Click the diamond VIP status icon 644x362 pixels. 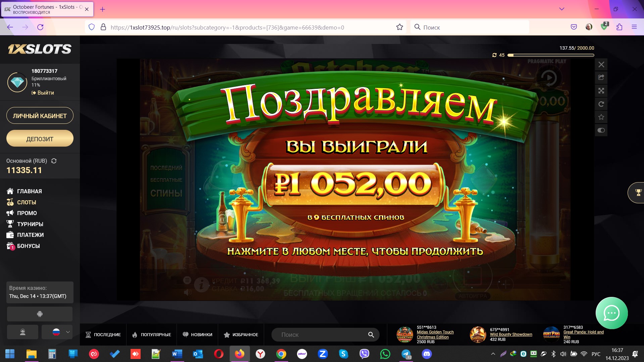click(x=17, y=82)
